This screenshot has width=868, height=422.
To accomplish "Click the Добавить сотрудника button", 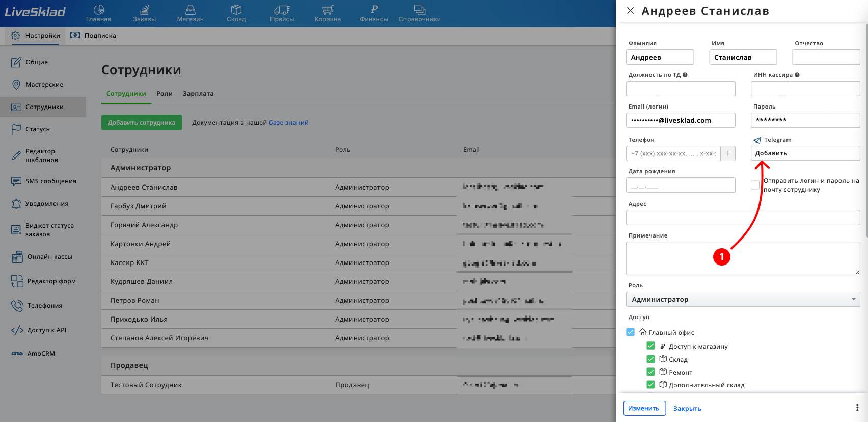I will click(x=142, y=123).
